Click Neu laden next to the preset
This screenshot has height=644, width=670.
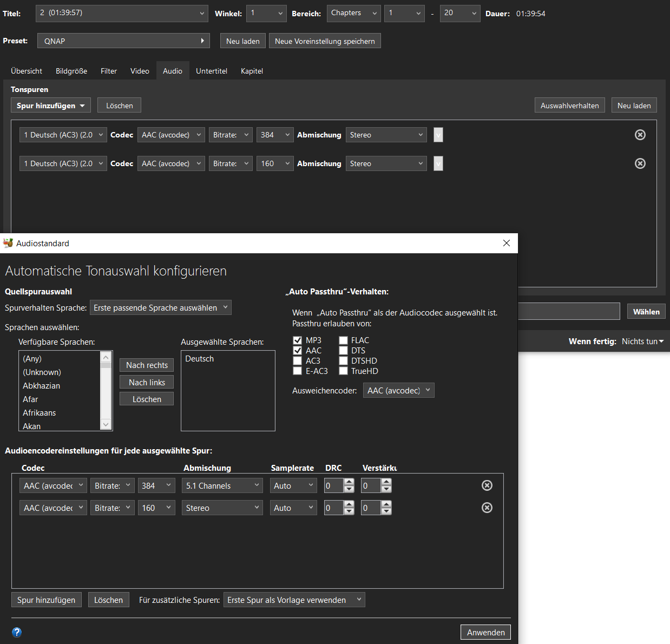point(243,41)
